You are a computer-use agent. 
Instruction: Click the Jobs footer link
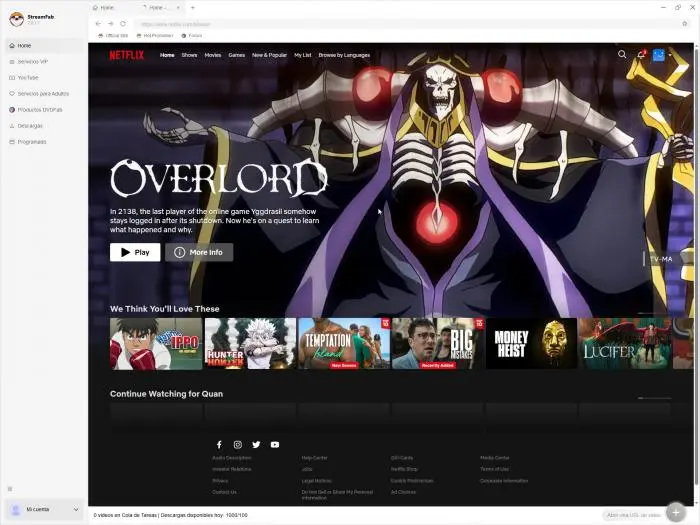pyautogui.click(x=307, y=469)
